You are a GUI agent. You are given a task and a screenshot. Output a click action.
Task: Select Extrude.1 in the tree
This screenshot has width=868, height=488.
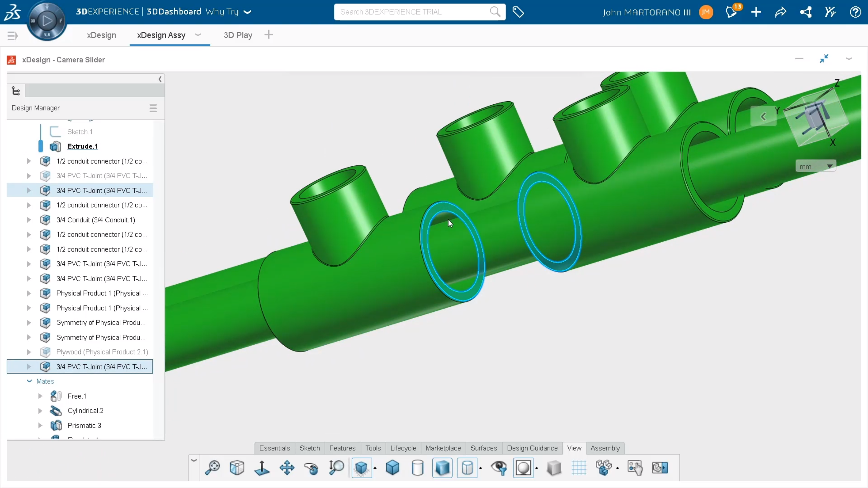[83, 146]
